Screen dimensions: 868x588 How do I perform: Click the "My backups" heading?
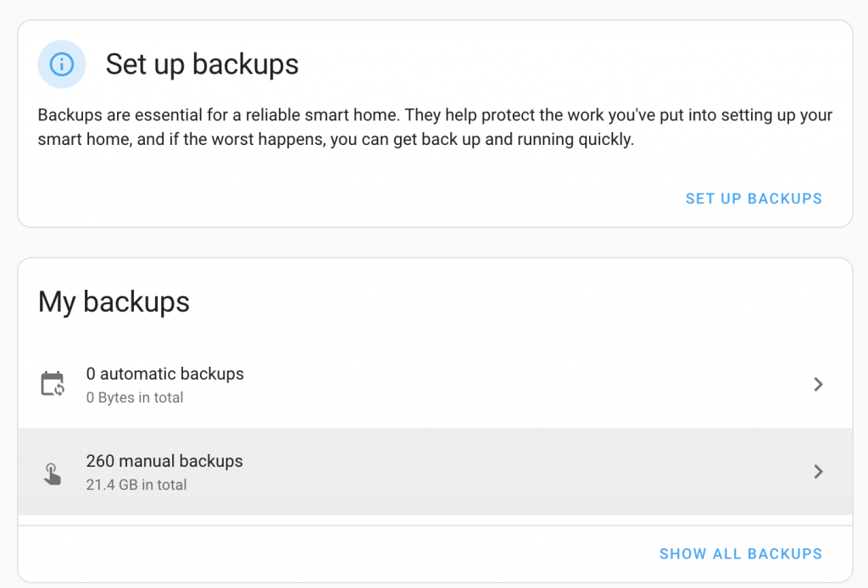click(114, 302)
